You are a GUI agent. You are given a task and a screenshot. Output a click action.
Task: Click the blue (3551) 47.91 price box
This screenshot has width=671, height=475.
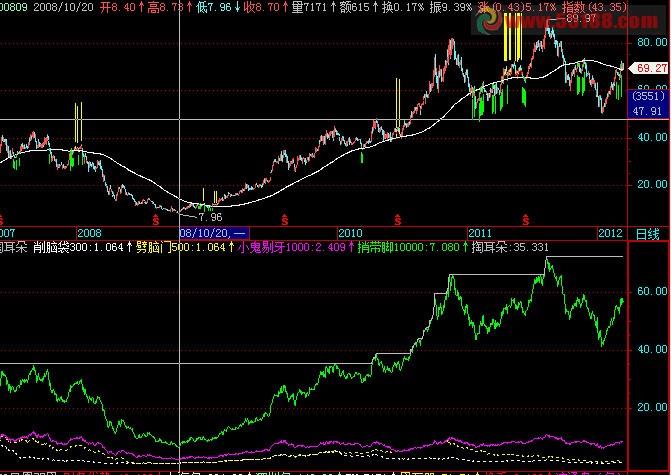(649, 104)
